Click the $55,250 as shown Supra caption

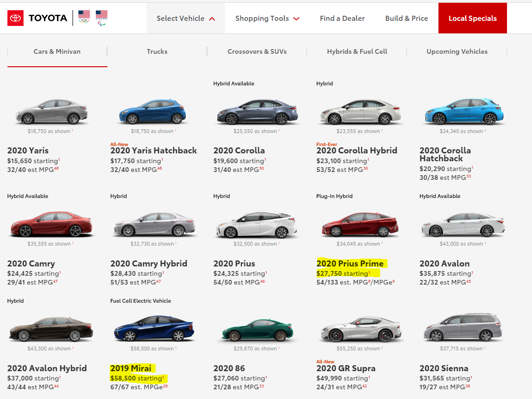(359, 348)
